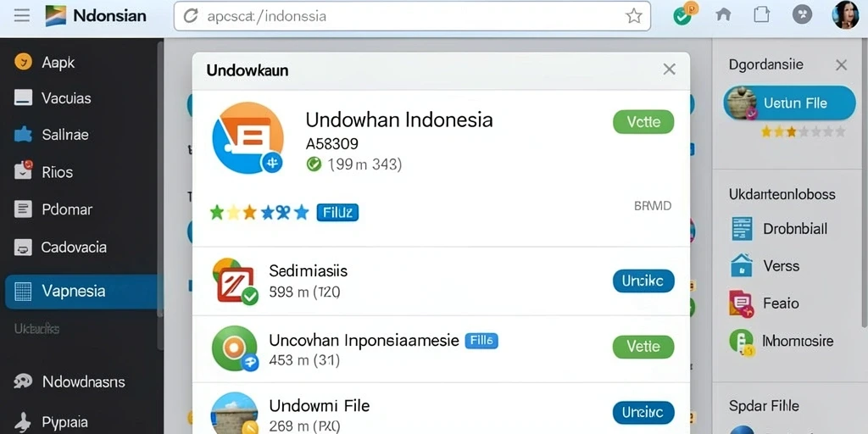
Task: Click the star rating under Undowhan Indonesia
Action: [259, 213]
